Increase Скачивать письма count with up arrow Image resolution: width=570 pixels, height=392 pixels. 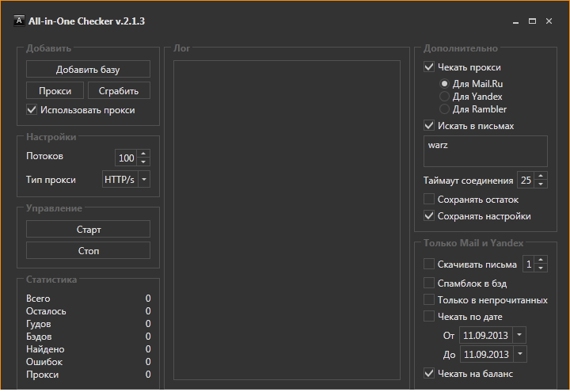point(541,260)
